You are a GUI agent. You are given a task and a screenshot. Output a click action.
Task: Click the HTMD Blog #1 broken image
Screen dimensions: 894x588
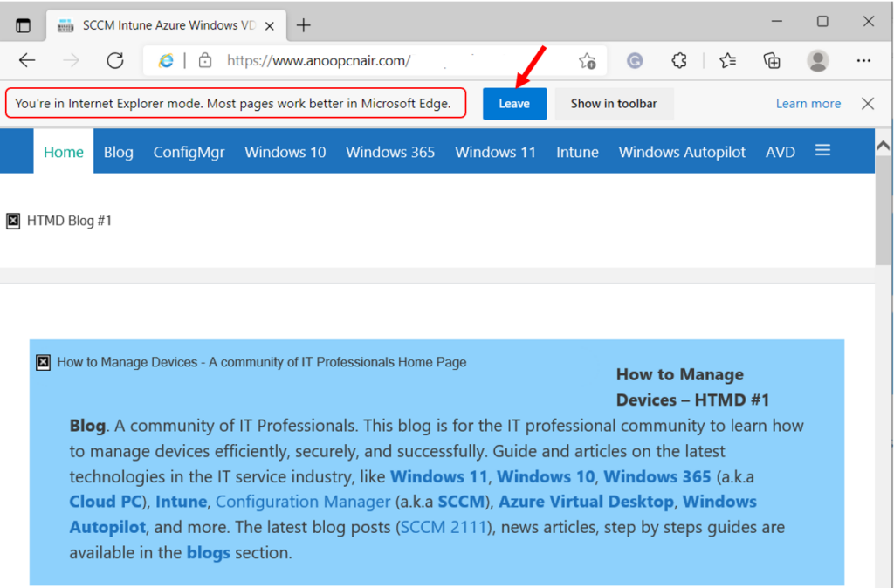[x=13, y=221]
